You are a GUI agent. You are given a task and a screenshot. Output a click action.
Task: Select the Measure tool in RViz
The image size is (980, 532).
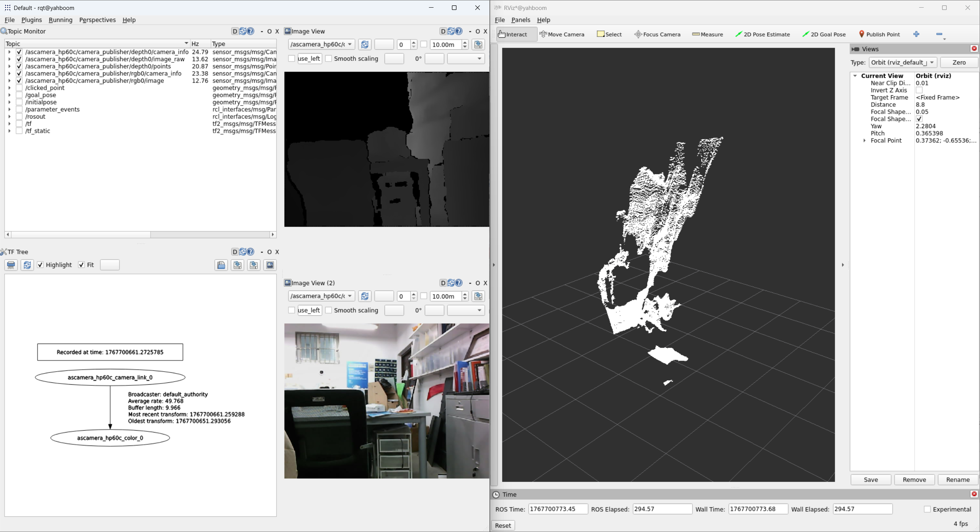(x=707, y=34)
